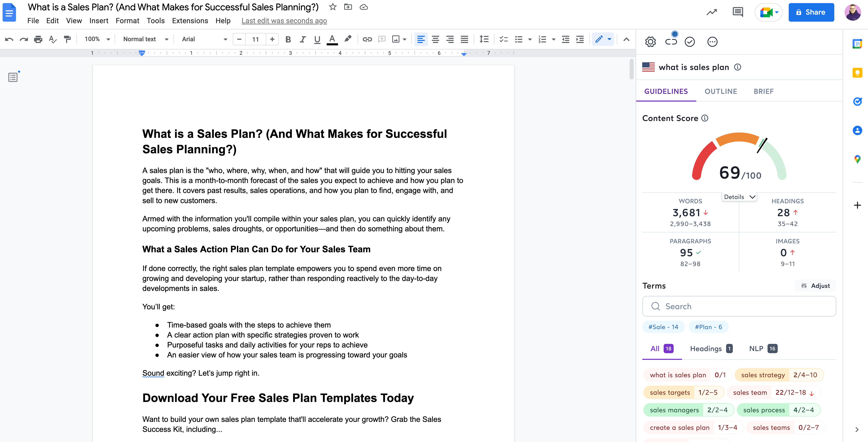This screenshot has width=868, height=442.
Task: Open Google Keep from the side panel
Action: (x=858, y=72)
